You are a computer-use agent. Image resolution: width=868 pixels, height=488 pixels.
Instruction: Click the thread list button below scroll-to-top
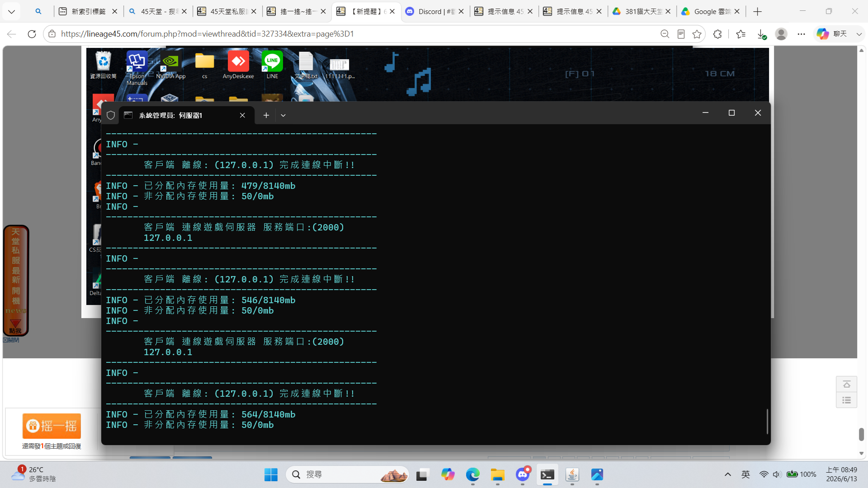pyautogui.click(x=847, y=400)
